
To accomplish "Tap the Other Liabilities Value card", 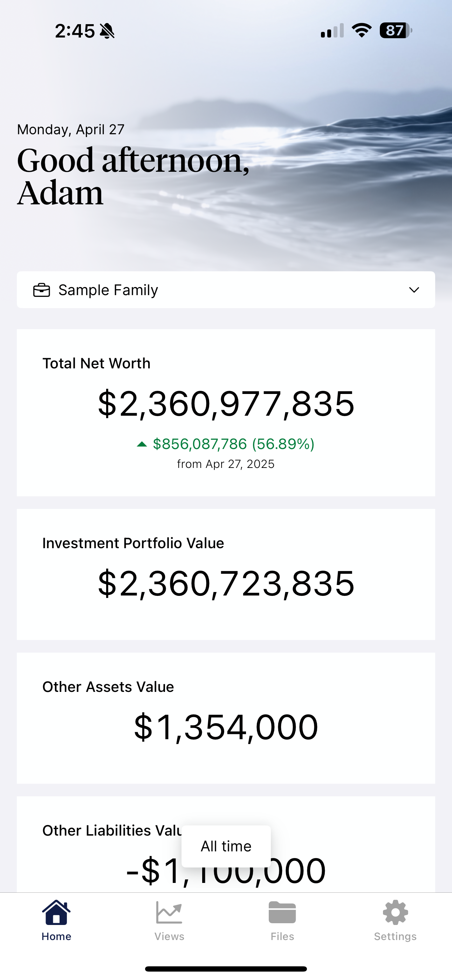I will (x=226, y=844).
